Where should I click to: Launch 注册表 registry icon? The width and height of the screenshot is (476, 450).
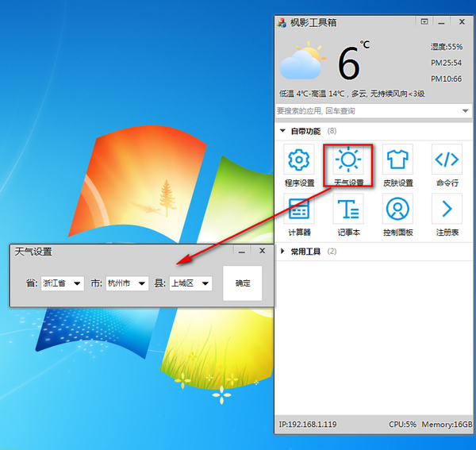447,209
